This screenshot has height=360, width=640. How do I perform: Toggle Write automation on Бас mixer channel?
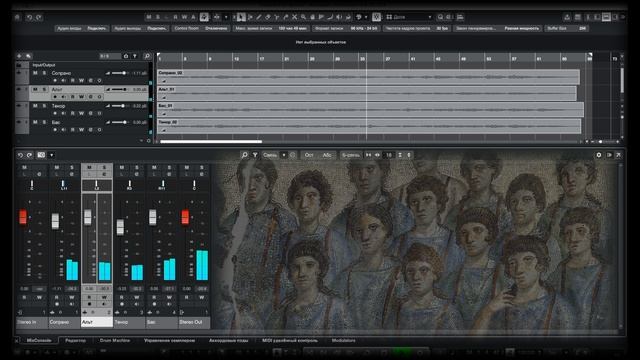pyautogui.click(x=169, y=298)
